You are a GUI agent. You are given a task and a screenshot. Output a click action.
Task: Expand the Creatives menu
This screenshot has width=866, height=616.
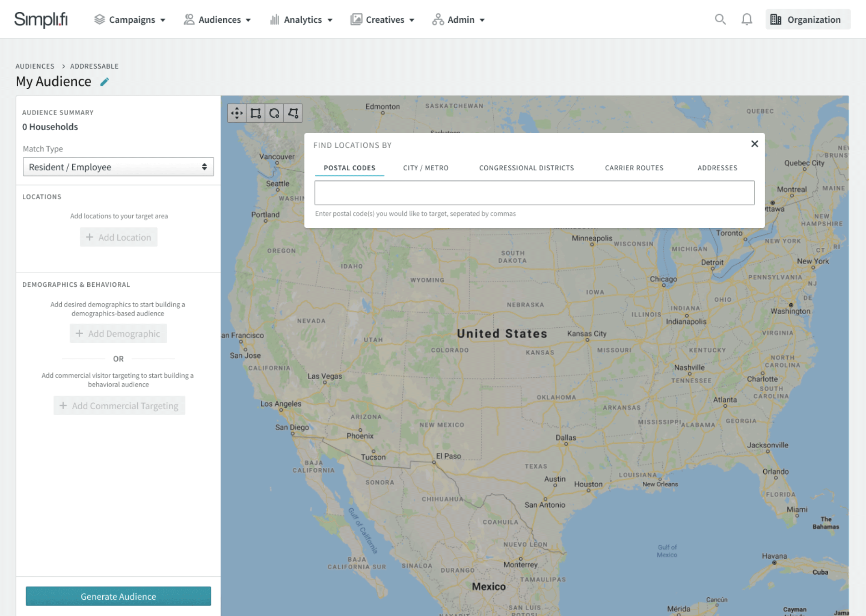tap(383, 20)
